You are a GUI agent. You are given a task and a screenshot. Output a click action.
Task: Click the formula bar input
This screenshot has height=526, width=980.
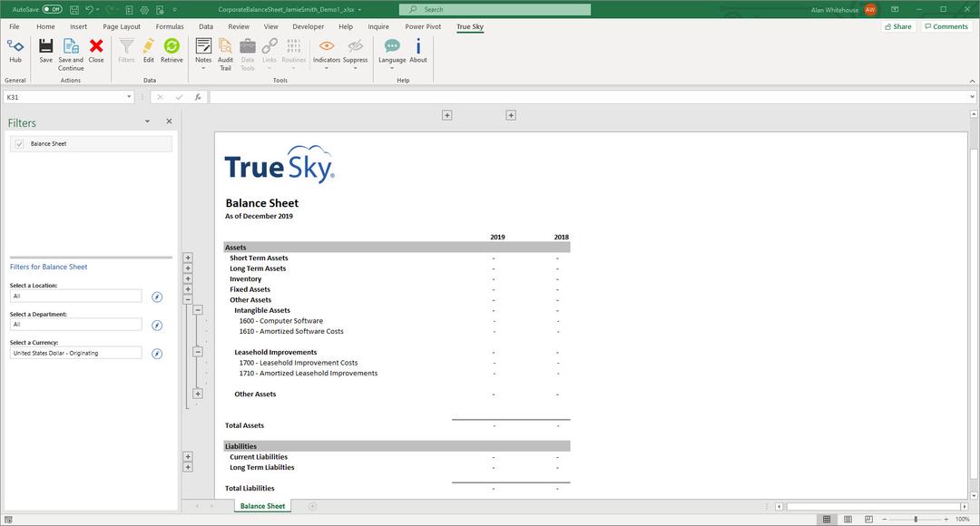587,97
